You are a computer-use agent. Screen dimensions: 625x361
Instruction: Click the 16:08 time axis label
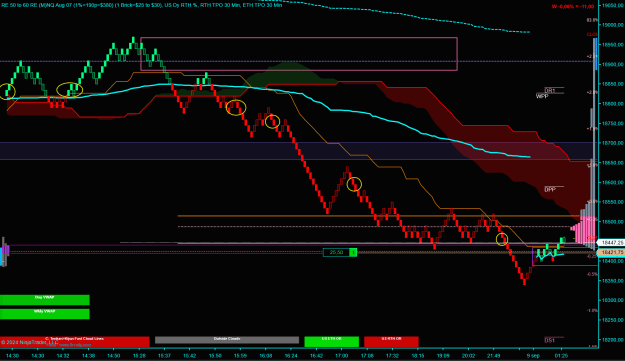[266, 355]
